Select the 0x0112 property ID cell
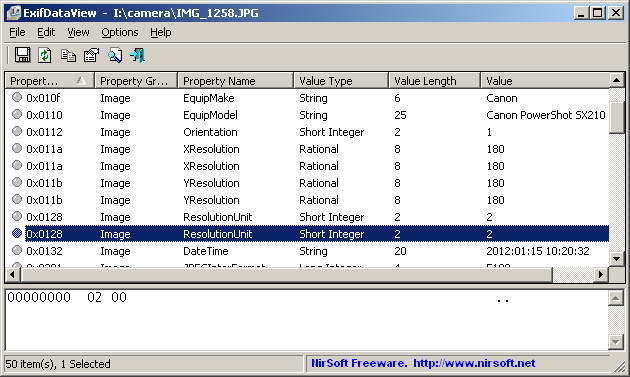The width and height of the screenshot is (630, 377). tap(44, 132)
